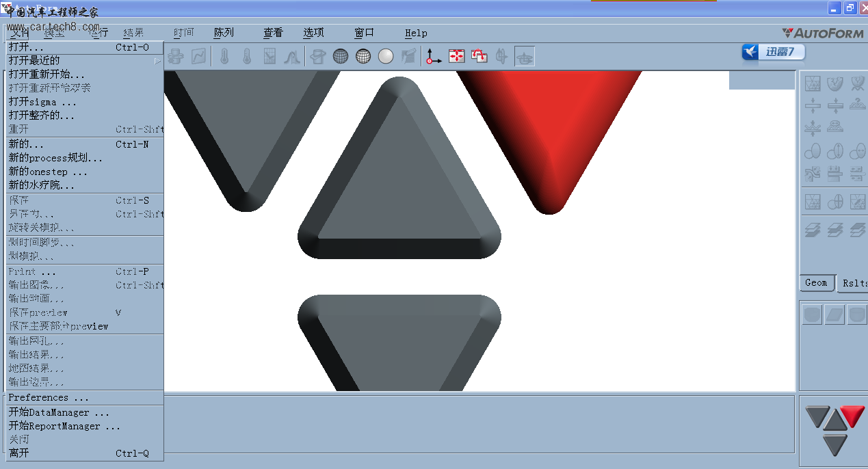This screenshot has width=868, height=469.
Task: Click the highlighted tool icon at toolbar end
Action: pyautogui.click(x=525, y=56)
